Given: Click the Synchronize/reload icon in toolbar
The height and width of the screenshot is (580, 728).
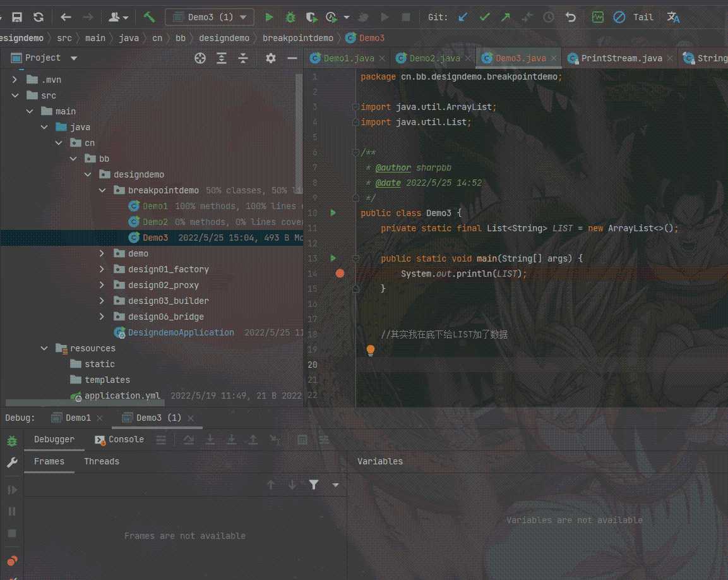Looking at the screenshot, I should pyautogui.click(x=39, y=17).
